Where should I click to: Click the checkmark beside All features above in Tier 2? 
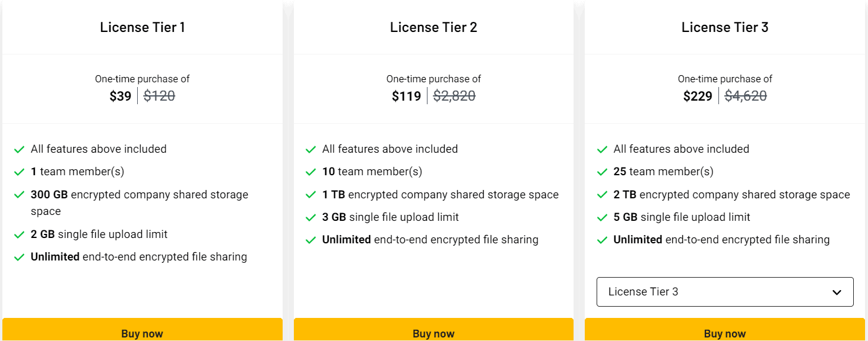pyautogui.click(x=310, y=149)
